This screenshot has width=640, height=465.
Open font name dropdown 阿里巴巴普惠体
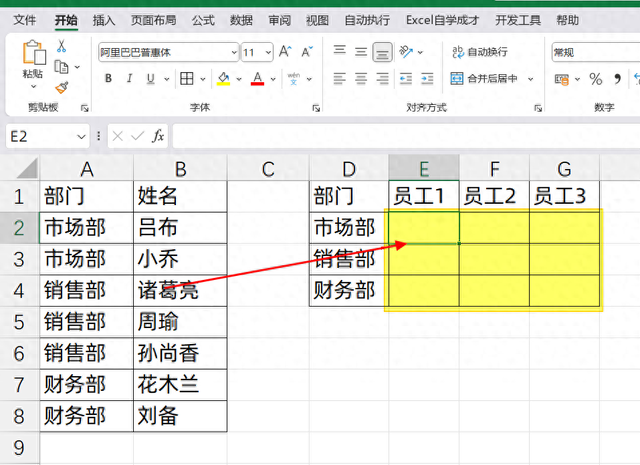234,52
